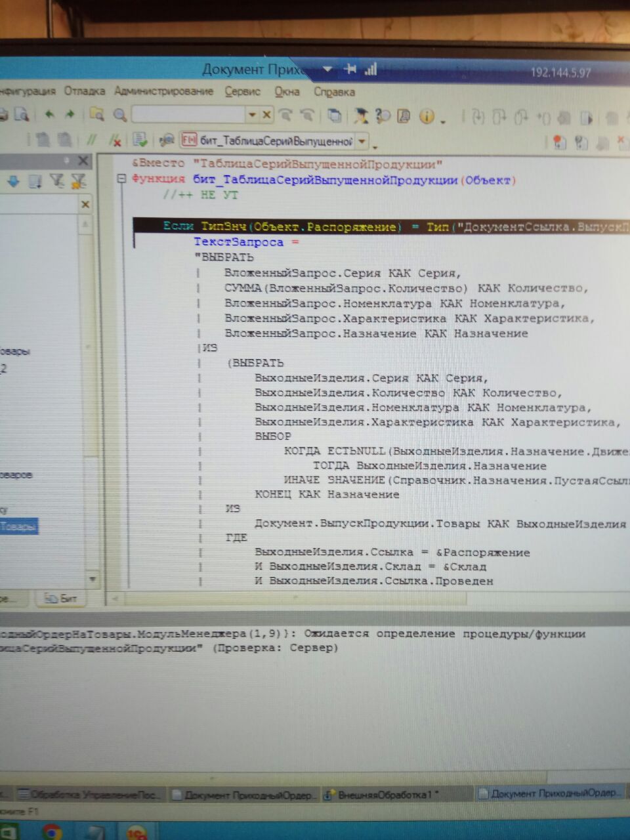Image resolution: width=630 pixels, height=840 pixels.
Task: Click the add comment slashes icon
Action: 92,140
